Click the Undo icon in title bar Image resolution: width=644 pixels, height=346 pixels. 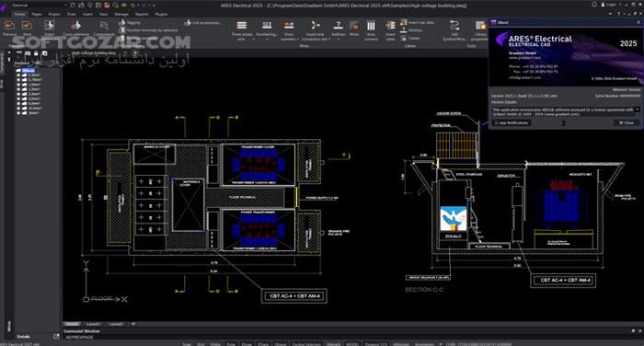click(x=132, y=5)
